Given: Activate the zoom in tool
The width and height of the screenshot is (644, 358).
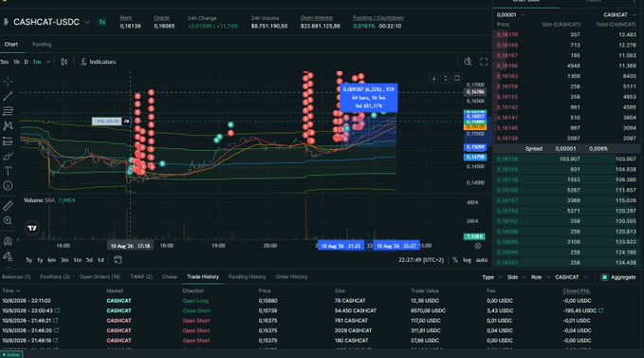Looking at the screenshot, I should [x=8, y=220].
